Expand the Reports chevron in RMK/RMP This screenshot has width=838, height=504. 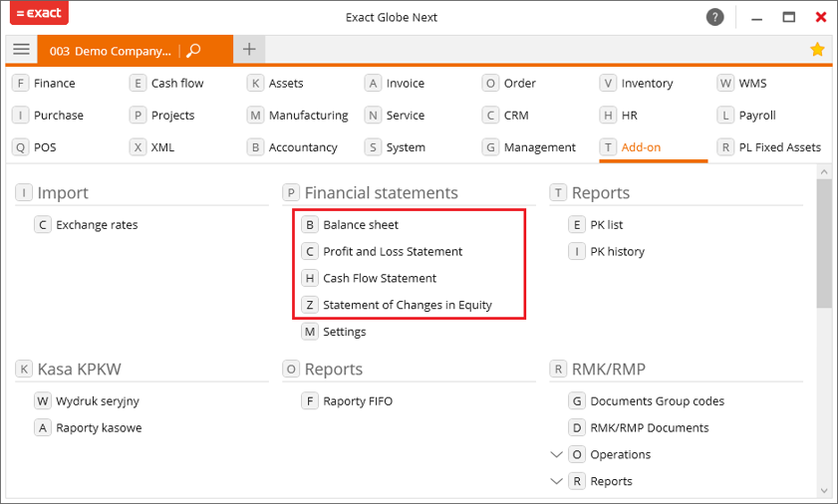tap(556, 481)
